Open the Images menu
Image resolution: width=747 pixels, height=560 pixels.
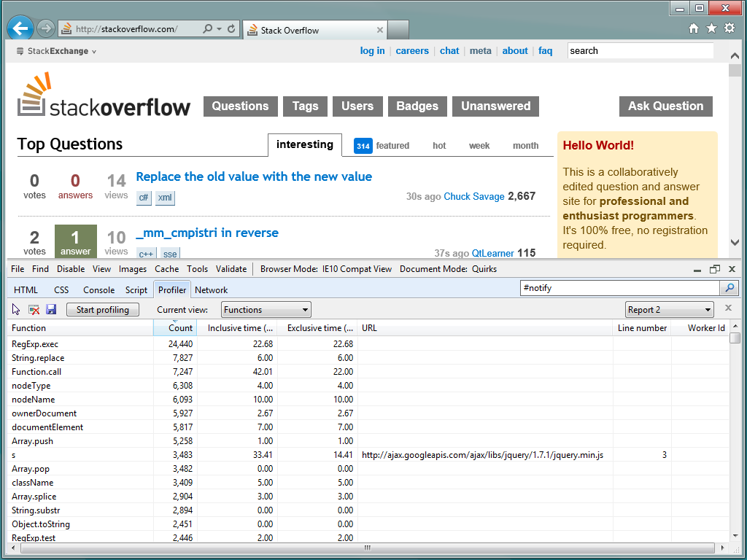(x=133, y=269)
